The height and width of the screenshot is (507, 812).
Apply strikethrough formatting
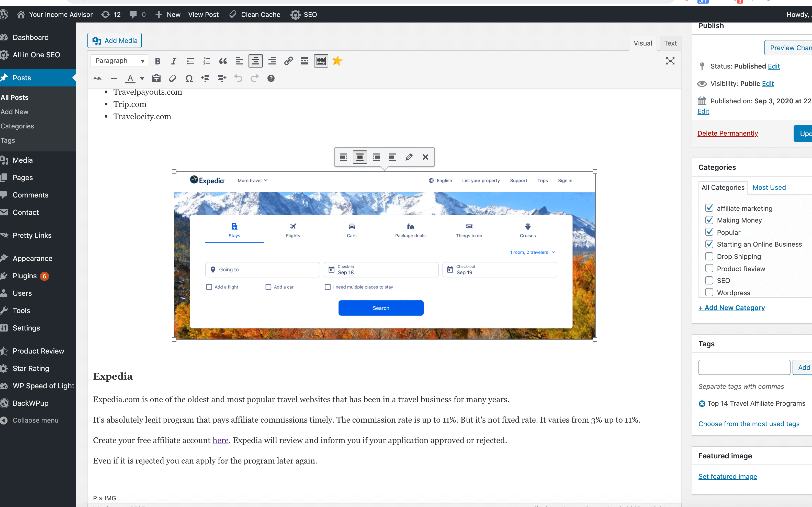(97, 79)
